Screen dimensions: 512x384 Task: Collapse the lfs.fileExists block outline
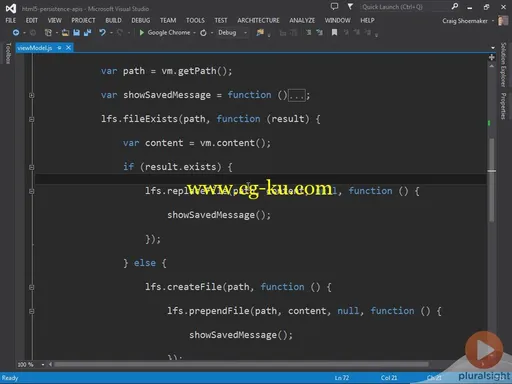(x=32, y=119)
